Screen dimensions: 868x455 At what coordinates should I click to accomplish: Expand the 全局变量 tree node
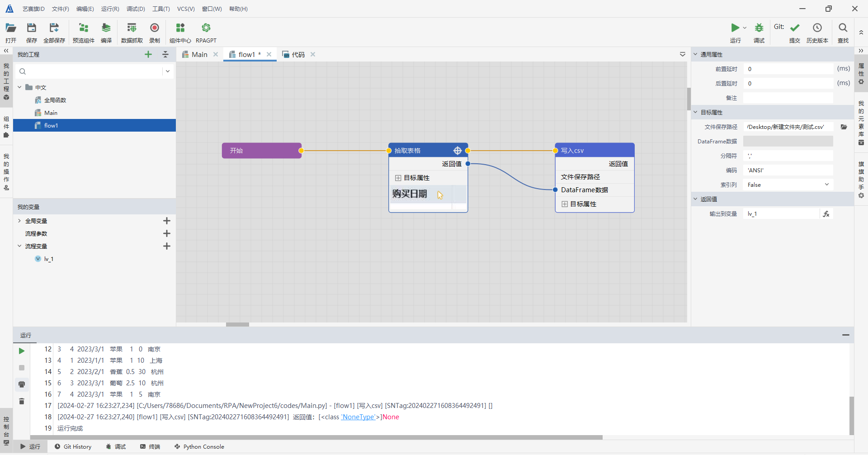click(x=19, y=221)
